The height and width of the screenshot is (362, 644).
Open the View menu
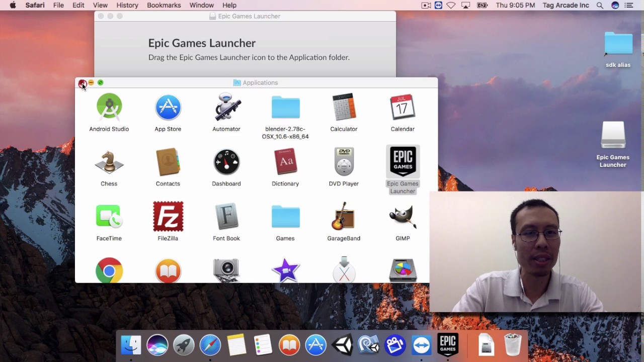point(100,5)
